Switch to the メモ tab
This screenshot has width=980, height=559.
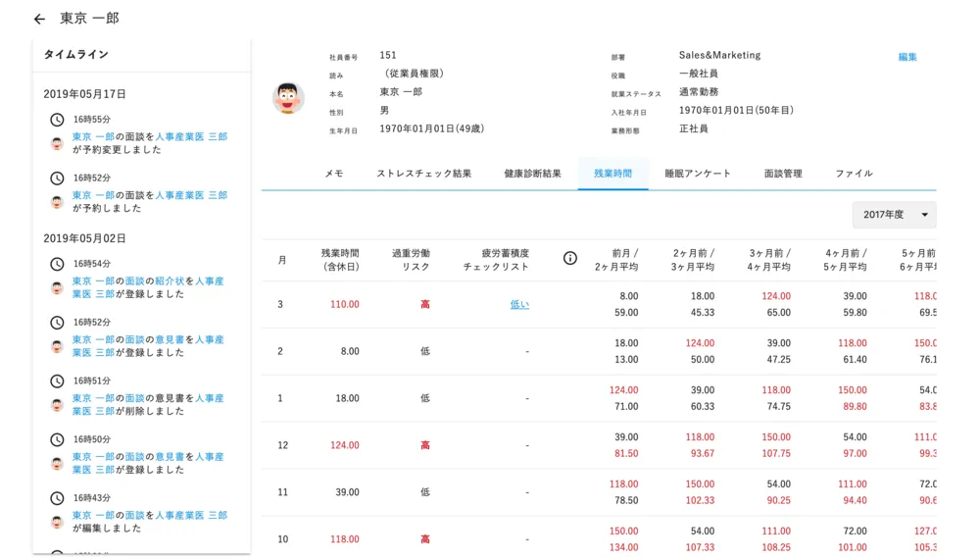pyautogui.click(x=334, y=174)
